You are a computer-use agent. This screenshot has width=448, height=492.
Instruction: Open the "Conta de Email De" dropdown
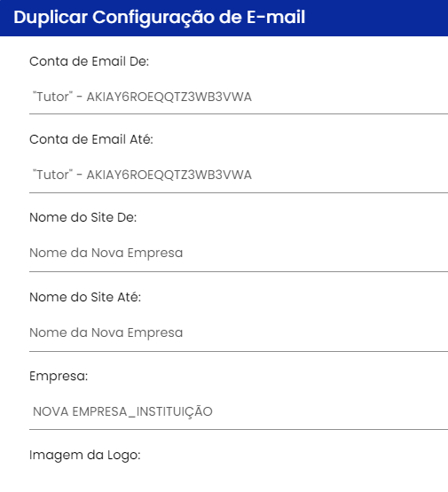tap(239, 97)
